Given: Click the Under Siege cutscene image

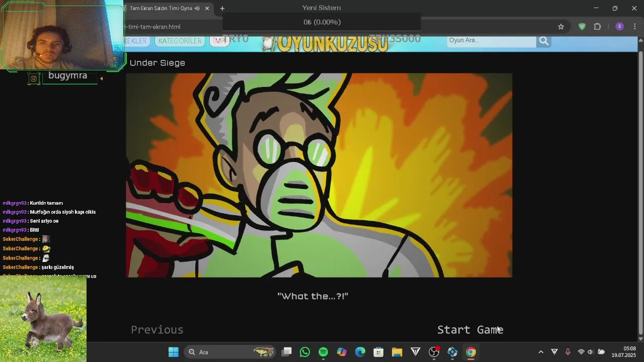Looking at the screenshot, I should click(x=319, y=175).
